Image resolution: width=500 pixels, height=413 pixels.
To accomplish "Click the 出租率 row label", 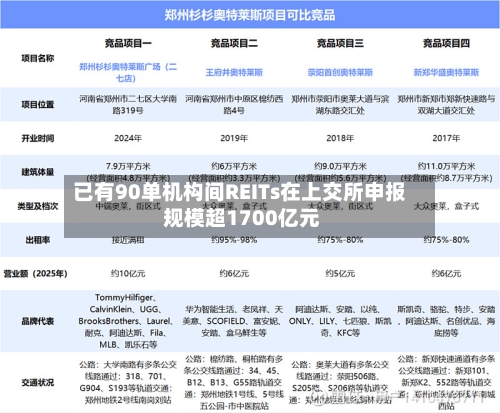I will 38,240.
